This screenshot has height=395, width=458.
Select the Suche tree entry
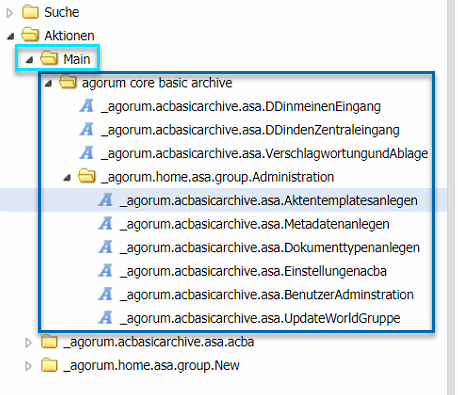pos(62,12)
